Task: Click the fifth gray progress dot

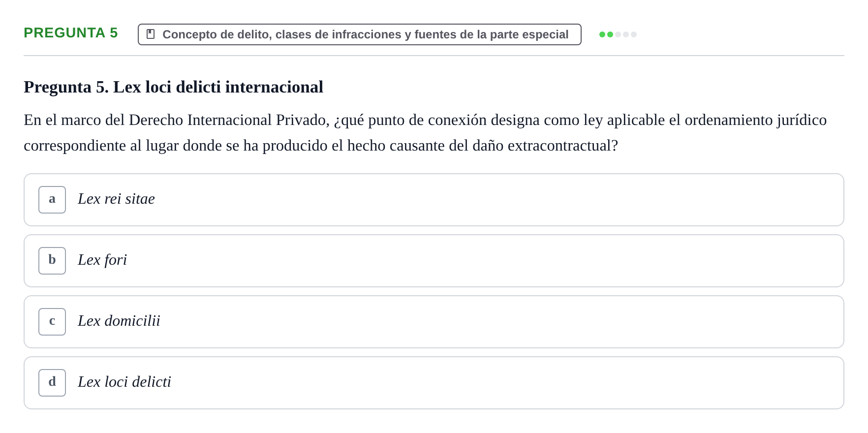Action: pos(634,34)
